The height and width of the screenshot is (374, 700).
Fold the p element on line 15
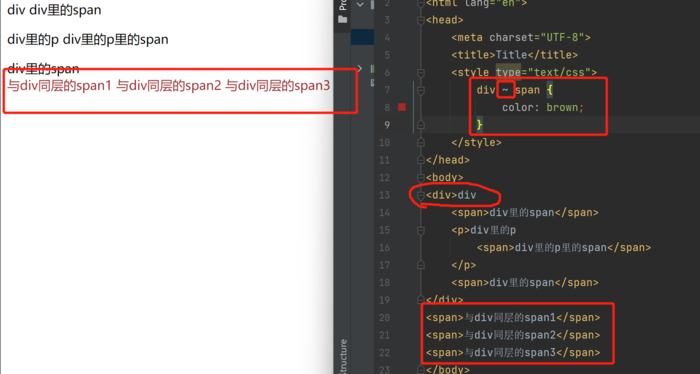pos(421,230)
